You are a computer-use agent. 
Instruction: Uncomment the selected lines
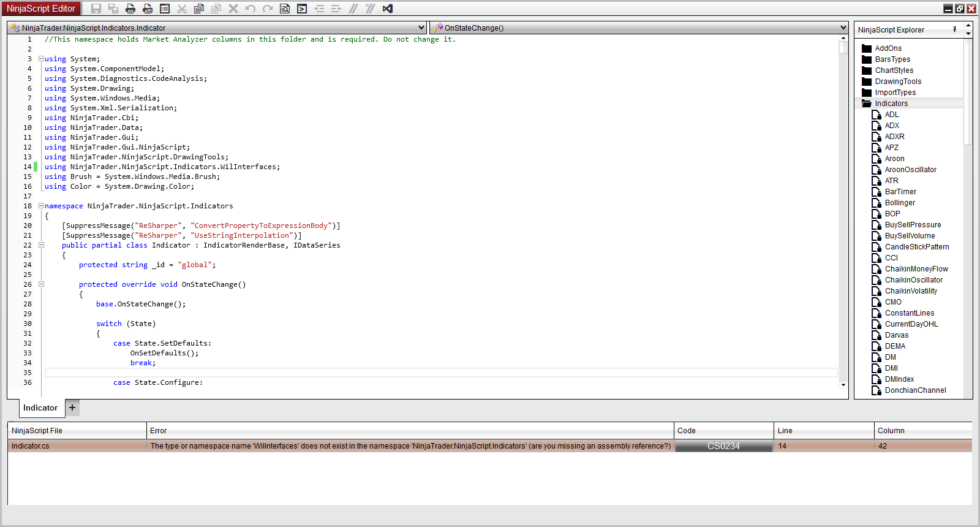371,9
